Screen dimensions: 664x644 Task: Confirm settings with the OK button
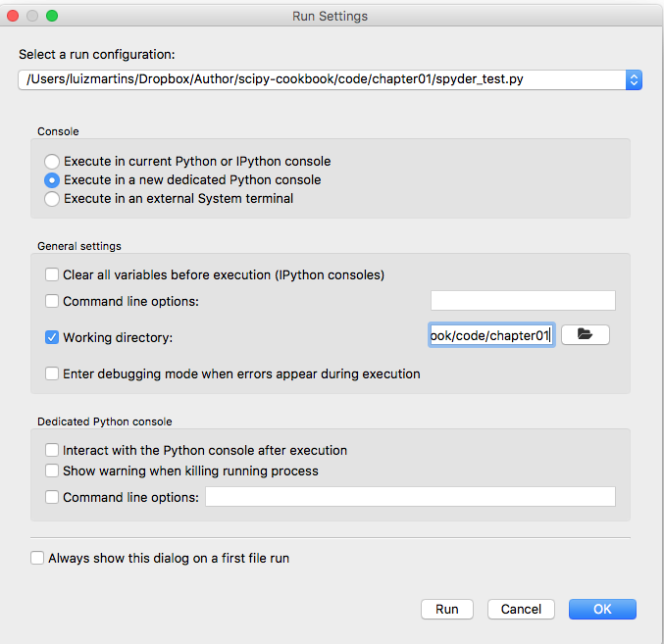click(x=602, y=609)
